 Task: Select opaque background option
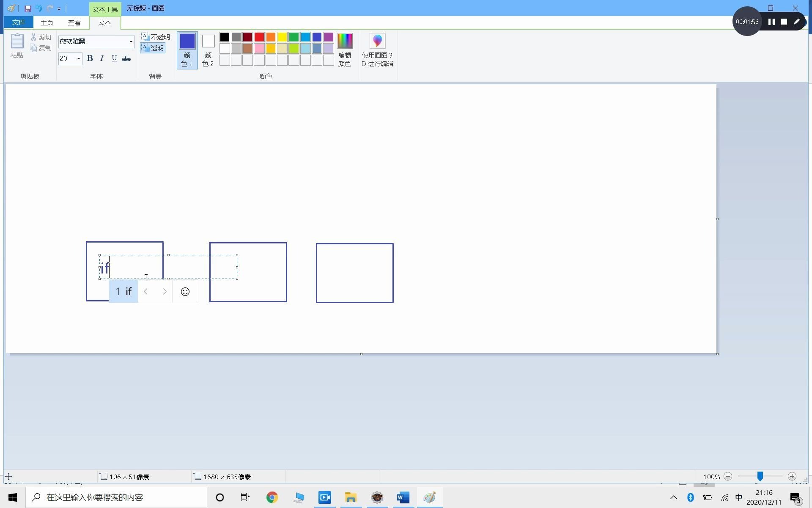coord(155,37)
